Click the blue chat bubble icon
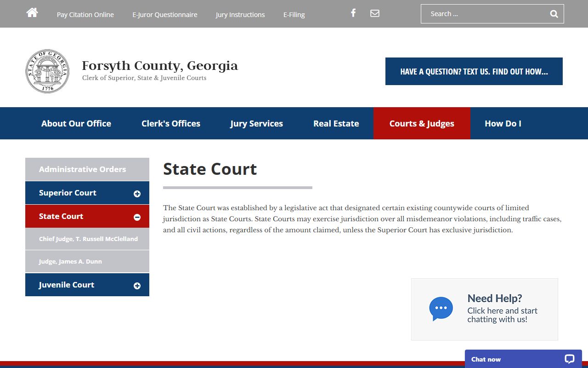This screenshot has height=368, width=588. coord(441,309)
